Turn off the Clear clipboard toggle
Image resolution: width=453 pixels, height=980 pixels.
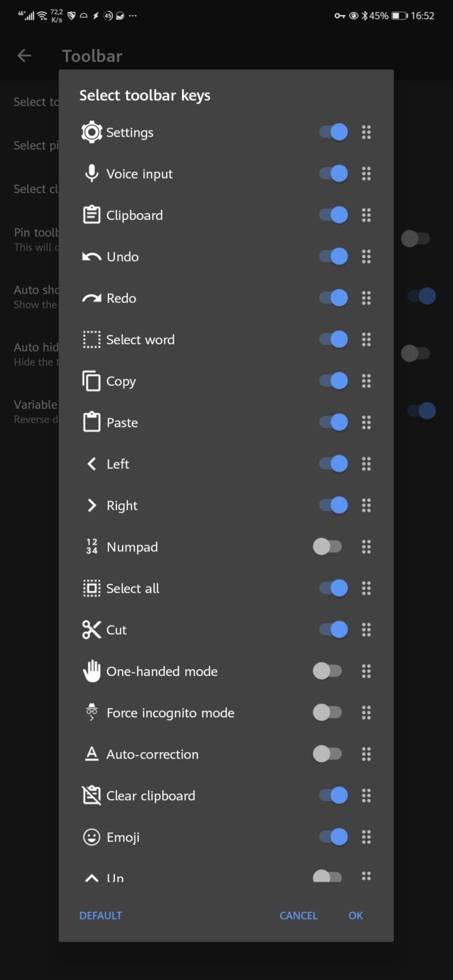pyautogui.click(x=331, y=795)
